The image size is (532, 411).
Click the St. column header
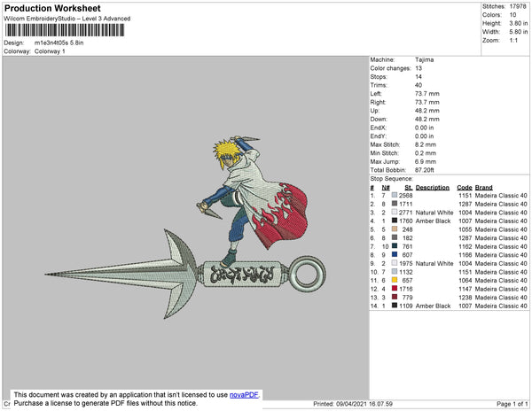pos(409,188)
